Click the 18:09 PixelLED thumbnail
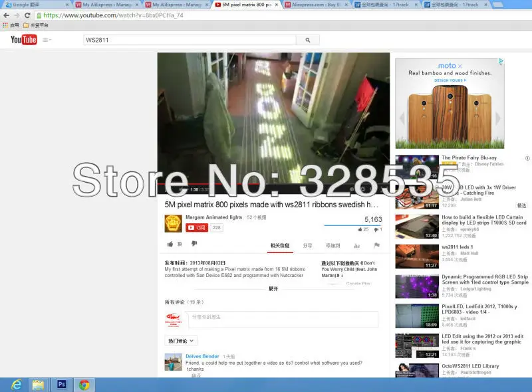The width and height of the screenshot is (532, 392). pos(417,316)
